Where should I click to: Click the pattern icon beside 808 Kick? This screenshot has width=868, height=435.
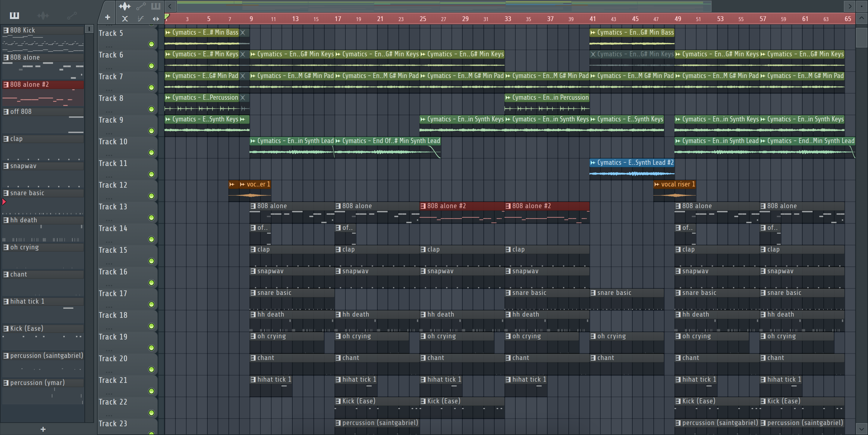pos(6,30)
